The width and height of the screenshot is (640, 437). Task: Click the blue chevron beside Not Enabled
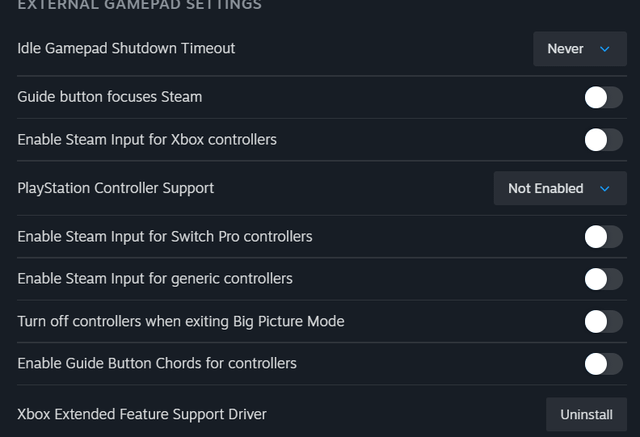point(604,189)
